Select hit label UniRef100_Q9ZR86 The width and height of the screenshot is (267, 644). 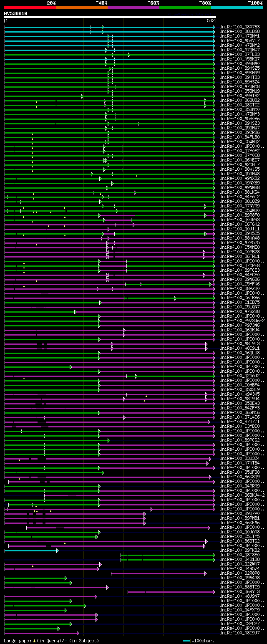pyautogui.click(x=239, y=132)
